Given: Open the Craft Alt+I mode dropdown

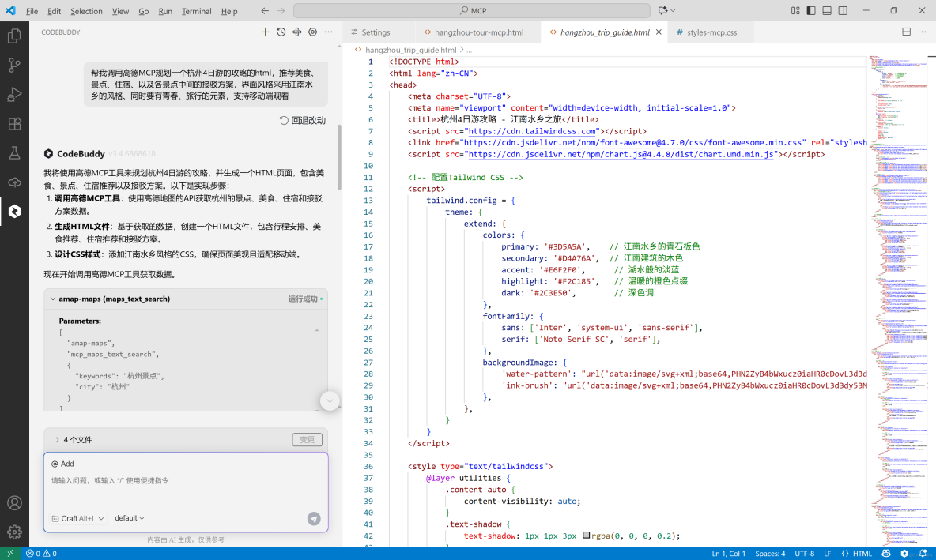Looking at the screenshot, I should click(x=77, y=518).
